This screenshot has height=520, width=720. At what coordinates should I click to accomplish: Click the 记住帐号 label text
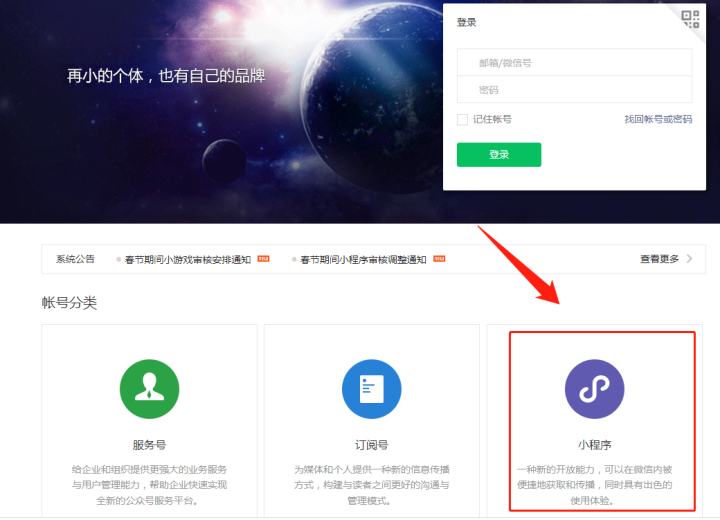492,119
